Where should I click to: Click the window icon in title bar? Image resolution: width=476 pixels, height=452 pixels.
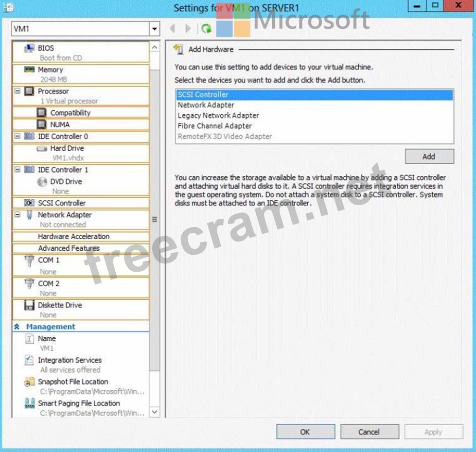[8, 7]
